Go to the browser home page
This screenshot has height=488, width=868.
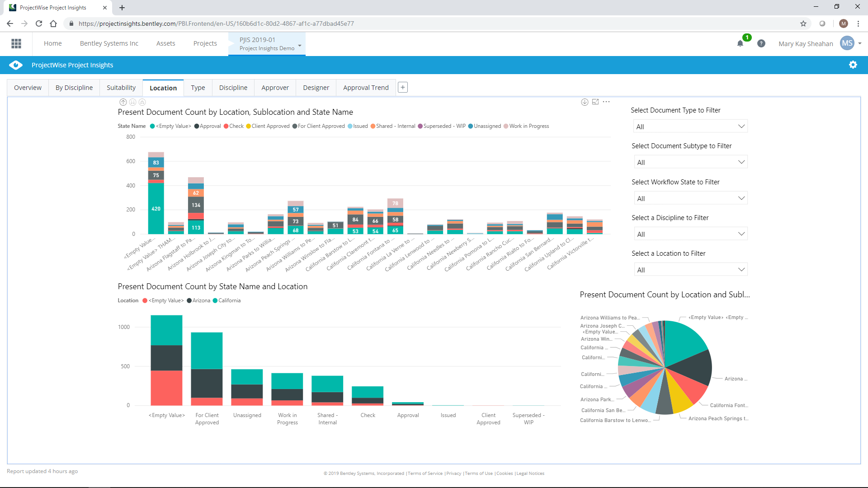click(53, 23)
